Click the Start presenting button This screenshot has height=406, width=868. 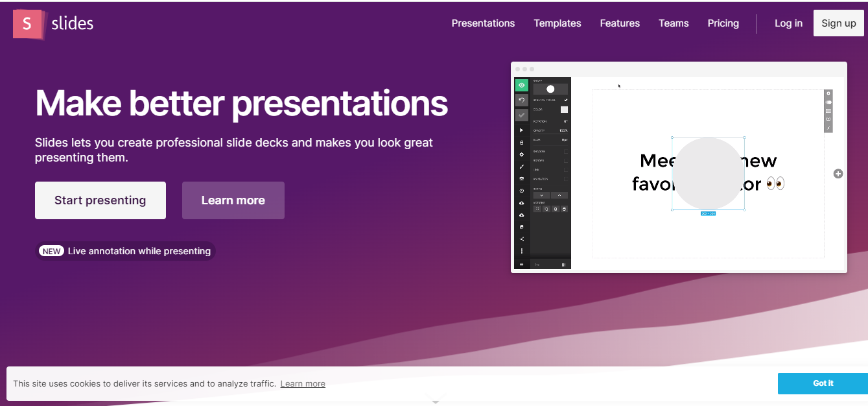[100, 200]
